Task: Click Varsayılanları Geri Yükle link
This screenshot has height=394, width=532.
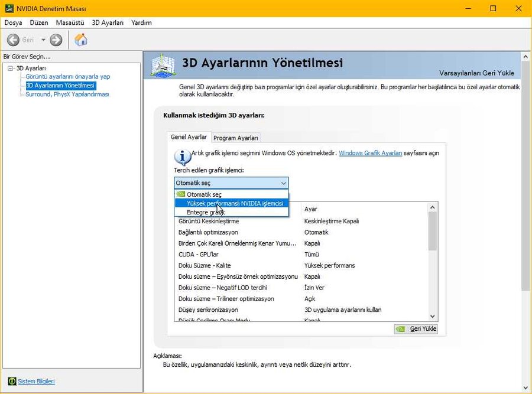Action: [476, 73]
